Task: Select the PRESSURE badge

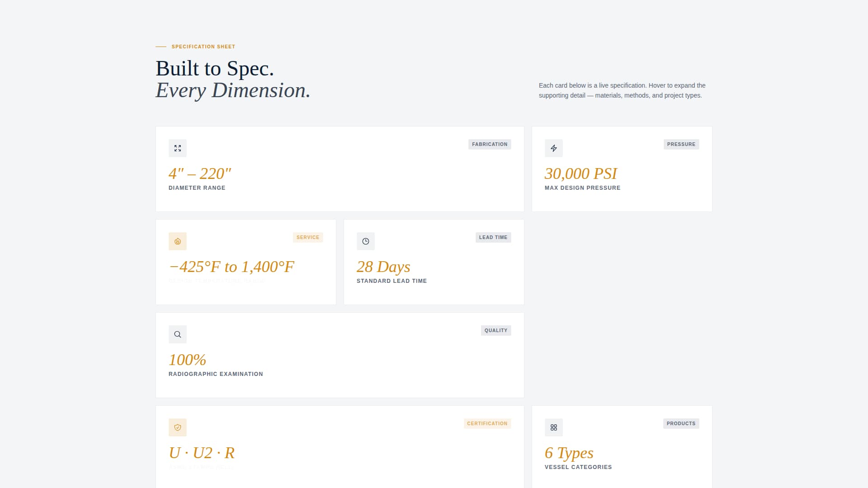Action: click(x=681, y=144)
